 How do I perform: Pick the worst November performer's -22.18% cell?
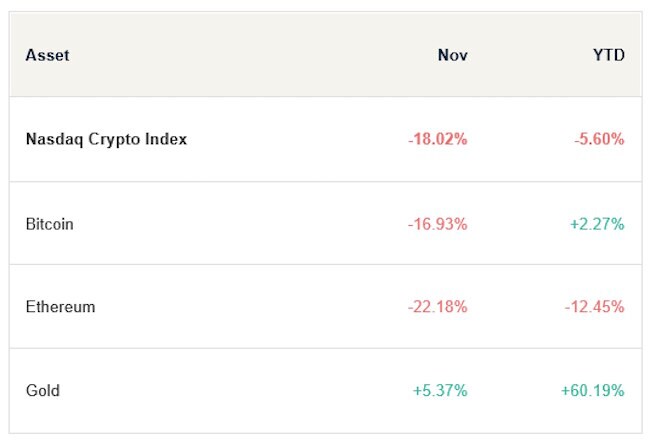(437, 307)
